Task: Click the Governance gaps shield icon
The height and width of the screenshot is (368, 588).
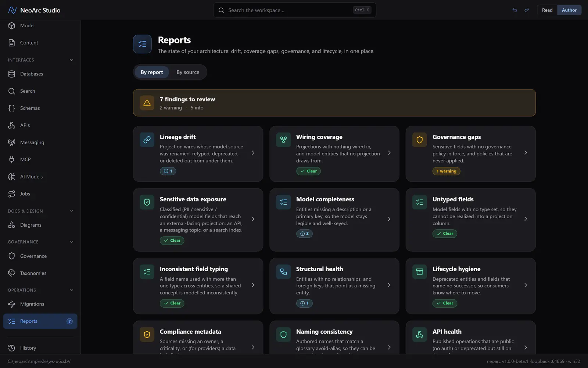Action: tap(419, 140)
